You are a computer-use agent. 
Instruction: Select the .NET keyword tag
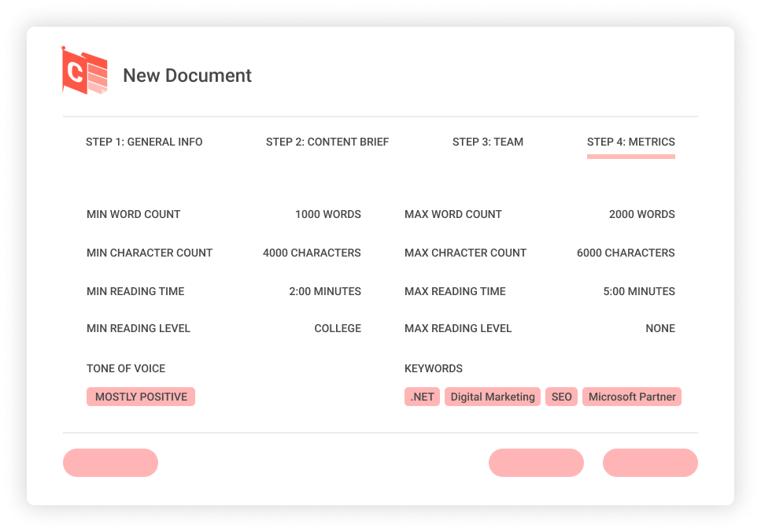coord(423,397)
